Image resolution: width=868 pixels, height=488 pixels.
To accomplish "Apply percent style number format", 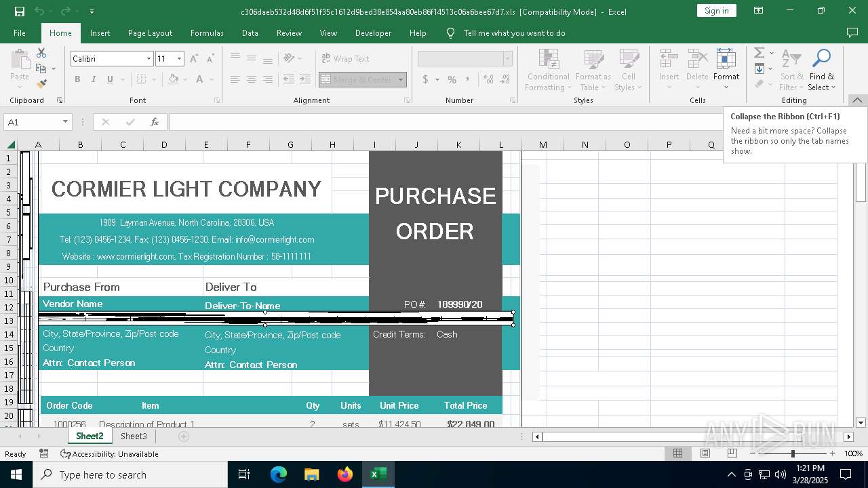I will coord(452,79).
